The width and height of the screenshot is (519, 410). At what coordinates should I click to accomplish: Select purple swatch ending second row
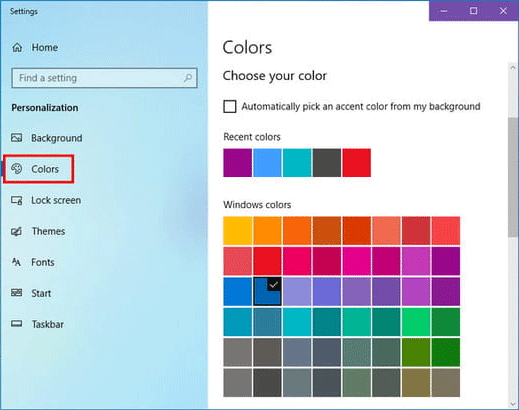[446, 261]
